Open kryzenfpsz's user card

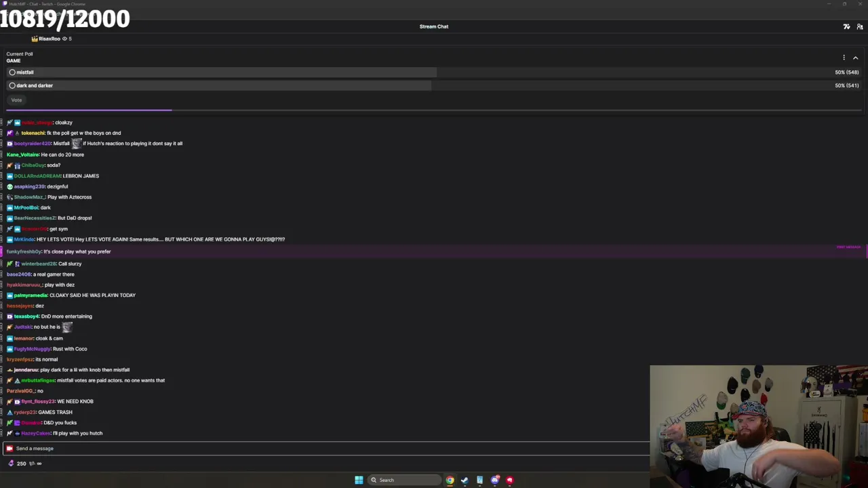(x=20, y=359)
